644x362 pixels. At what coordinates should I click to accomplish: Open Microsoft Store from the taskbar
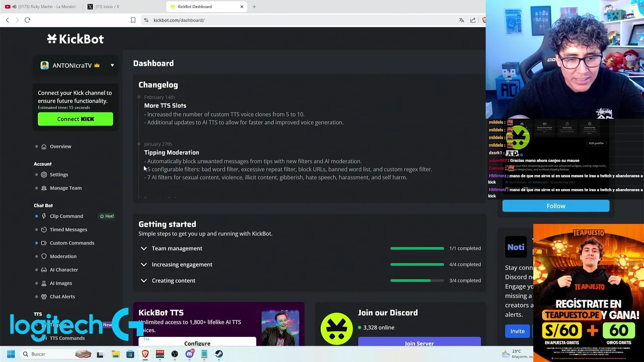[130, 354]
